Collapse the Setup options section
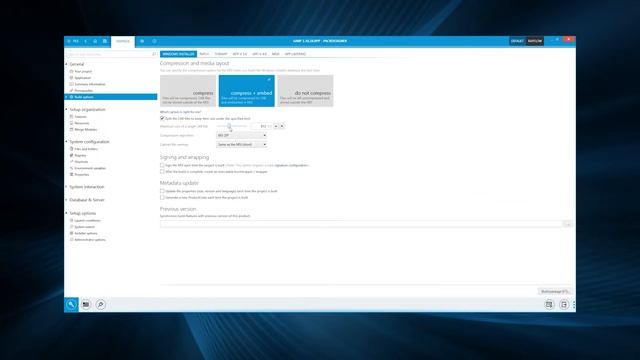Screen dimensions: 640x360 pos(67,213)
